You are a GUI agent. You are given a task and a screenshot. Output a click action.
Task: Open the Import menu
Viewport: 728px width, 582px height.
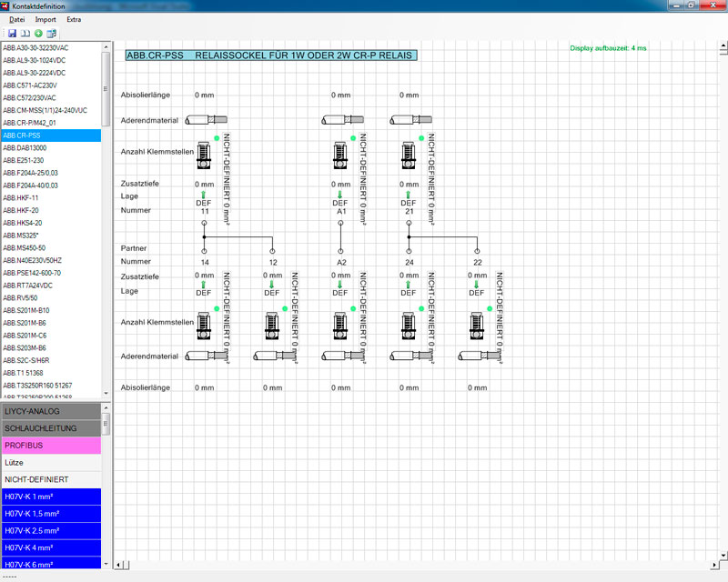45,19
